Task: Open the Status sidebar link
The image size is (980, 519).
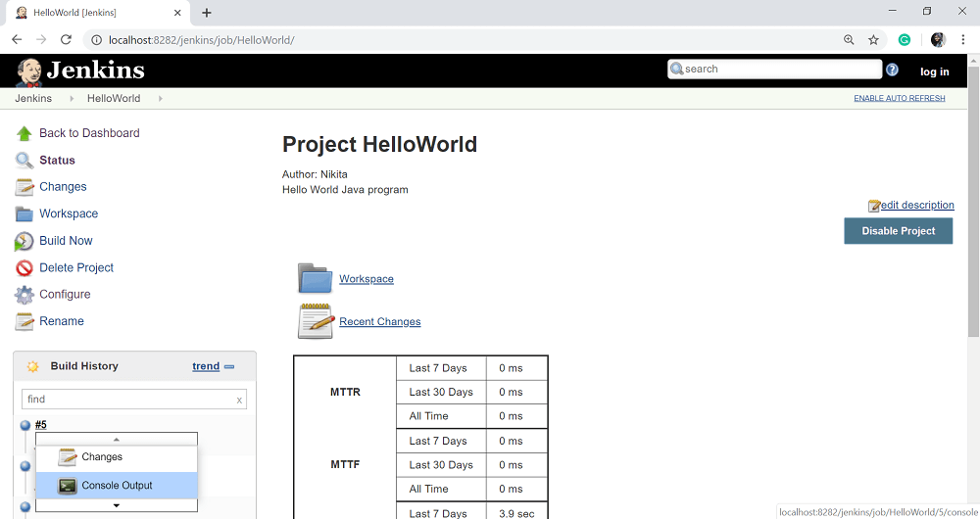Action: [57, 161]
